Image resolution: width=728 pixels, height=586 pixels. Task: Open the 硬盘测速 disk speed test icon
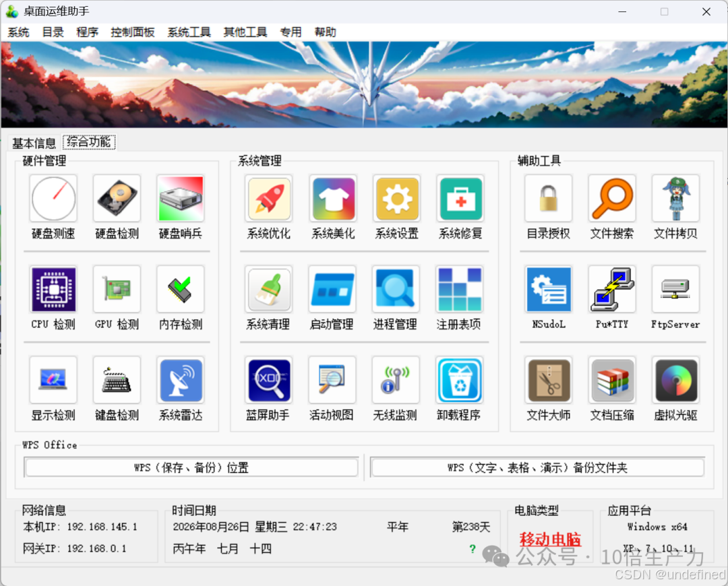53,199
